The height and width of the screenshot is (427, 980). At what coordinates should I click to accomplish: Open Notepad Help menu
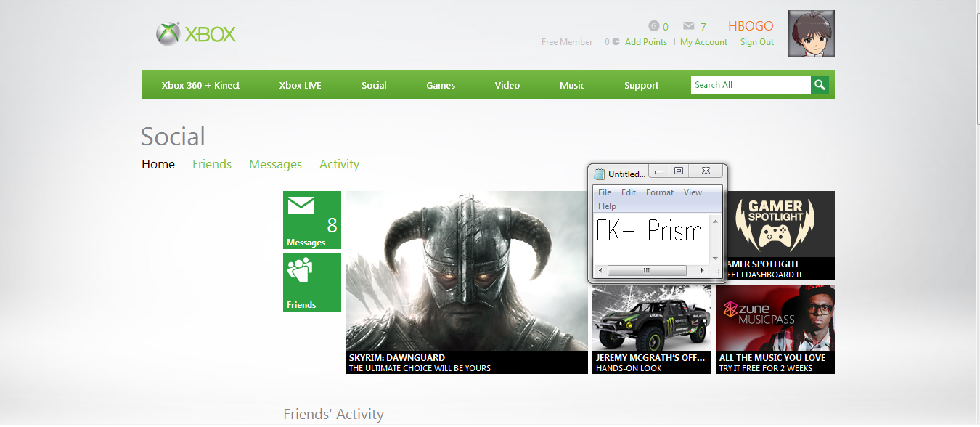tap(607, 206)
